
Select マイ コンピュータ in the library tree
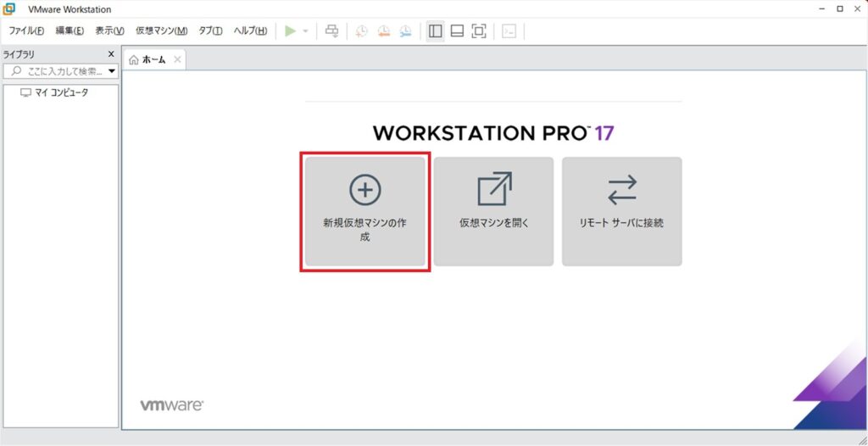[x=54, y=92]
